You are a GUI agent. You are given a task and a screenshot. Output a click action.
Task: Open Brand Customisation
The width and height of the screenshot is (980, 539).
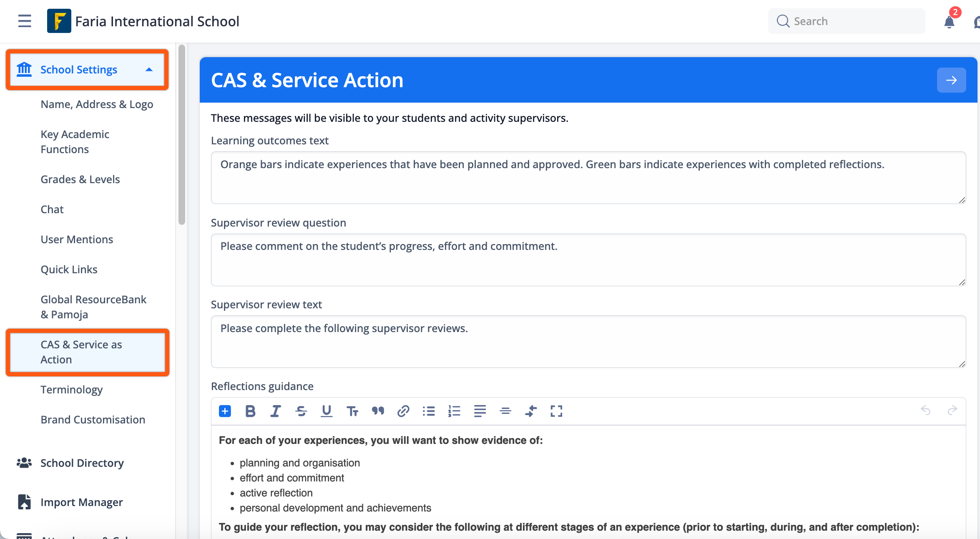tap(93, 420)
